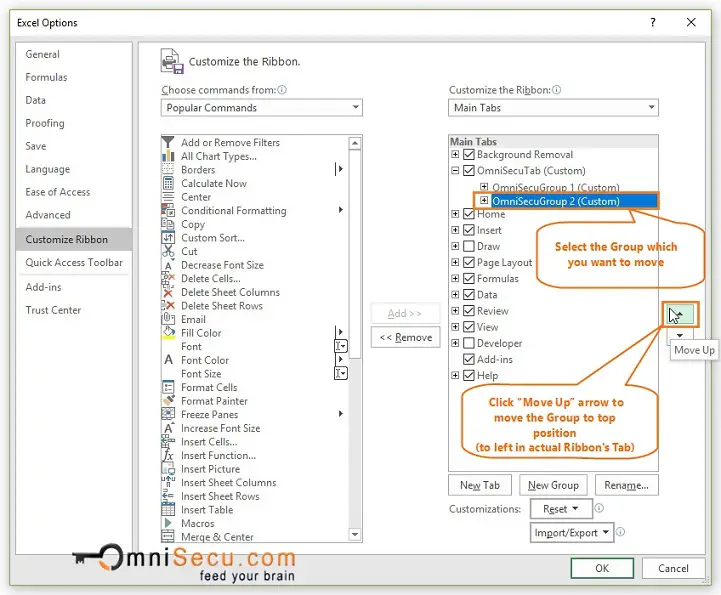Choose the All Chart Types command icon
The width and height of the screenshot is (721, 595).
point(168,156)
